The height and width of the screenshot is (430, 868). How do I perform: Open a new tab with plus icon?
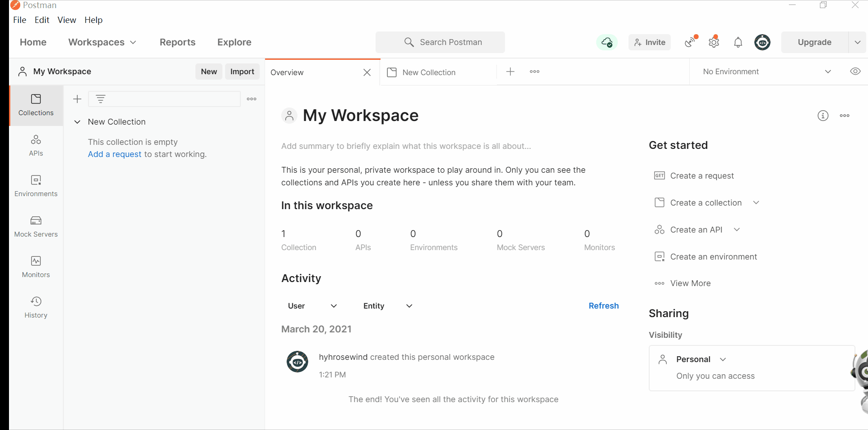click(x=510, y=72)
